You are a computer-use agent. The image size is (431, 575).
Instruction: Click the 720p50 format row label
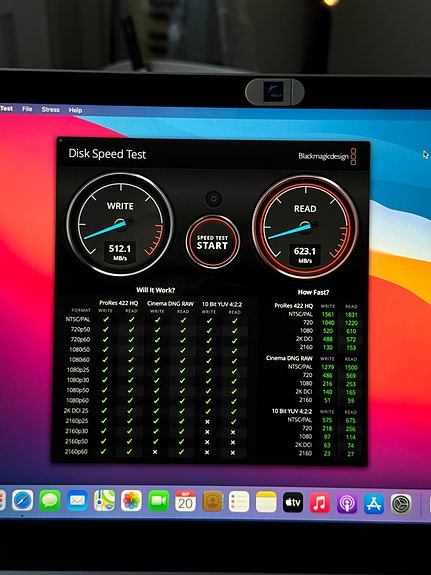pos(80,329)
